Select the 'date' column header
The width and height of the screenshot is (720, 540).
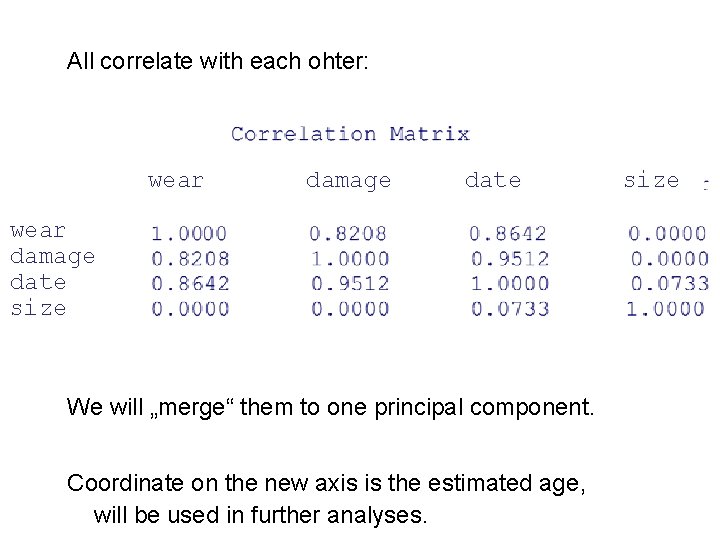tap(493, 180)
